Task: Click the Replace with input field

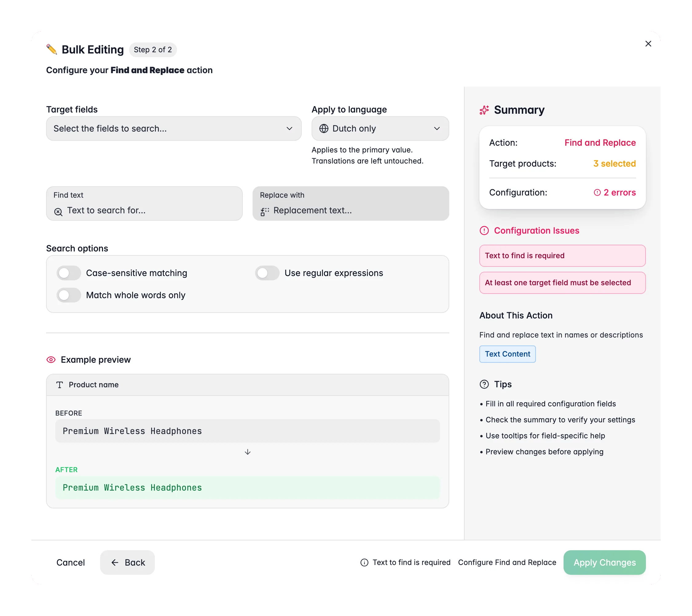Action: (351, 203)
